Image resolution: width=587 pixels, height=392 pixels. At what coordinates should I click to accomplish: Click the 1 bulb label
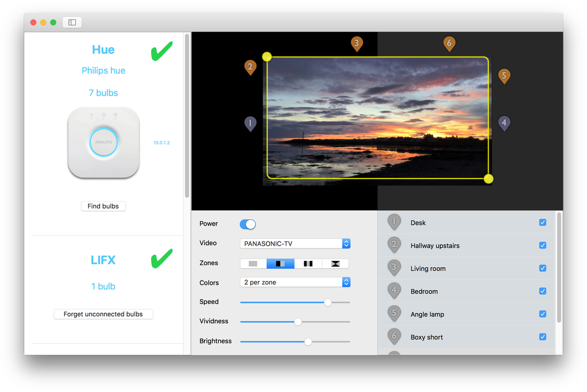104,286
